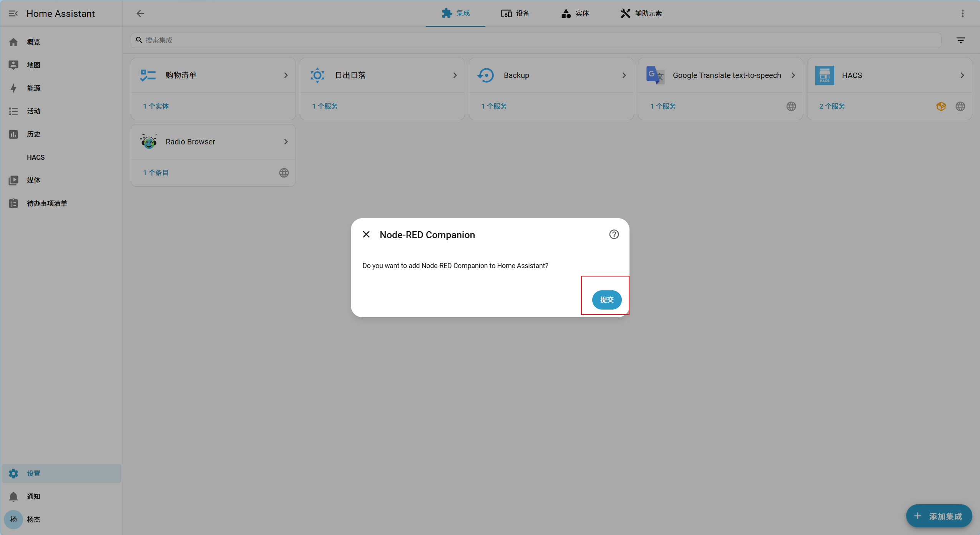This screenshot has width=980, height=535.
Task: Click the back arrow icon
Action: click(x=140, y=13)
